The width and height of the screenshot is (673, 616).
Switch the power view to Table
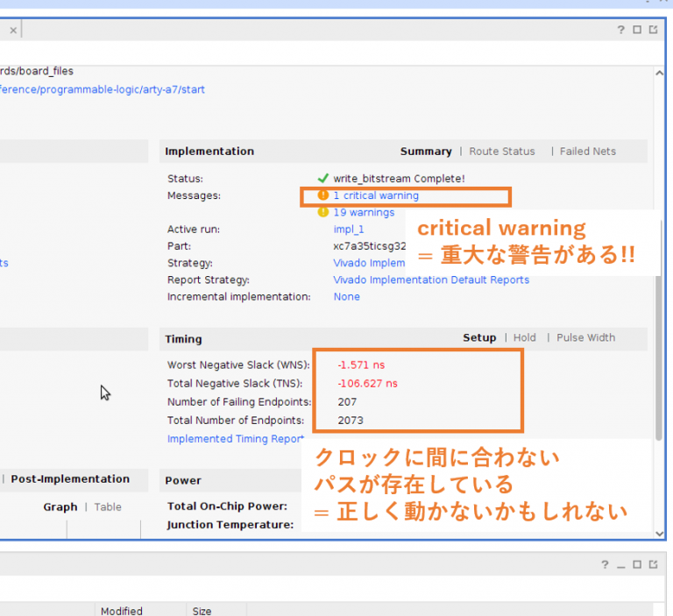[x=108, y=507]
